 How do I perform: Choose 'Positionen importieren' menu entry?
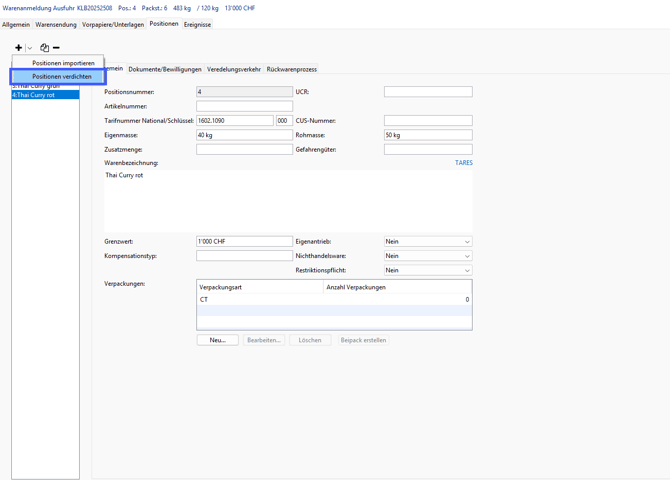(x=58, y=63)
